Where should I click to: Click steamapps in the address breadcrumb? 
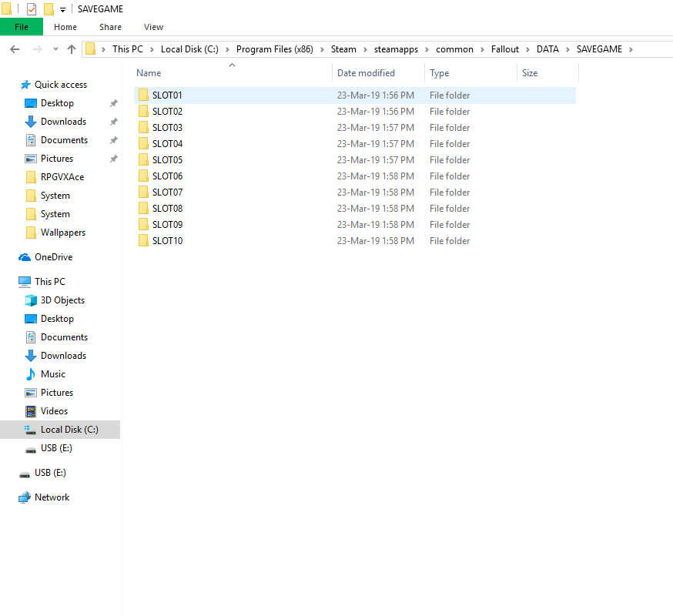point(396,49)
